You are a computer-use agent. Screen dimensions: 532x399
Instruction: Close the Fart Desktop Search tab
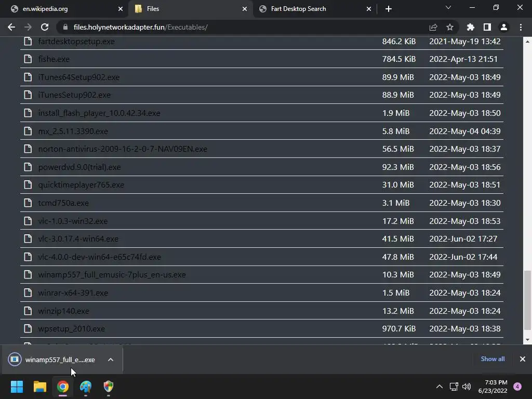pyautogui.click(x=369, y=9)
